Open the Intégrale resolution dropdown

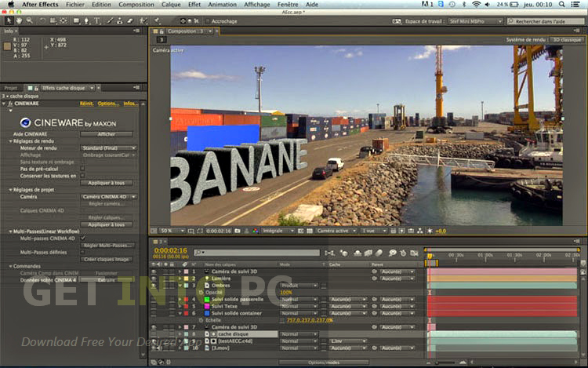pyautogui.click(x=278, y=231)
